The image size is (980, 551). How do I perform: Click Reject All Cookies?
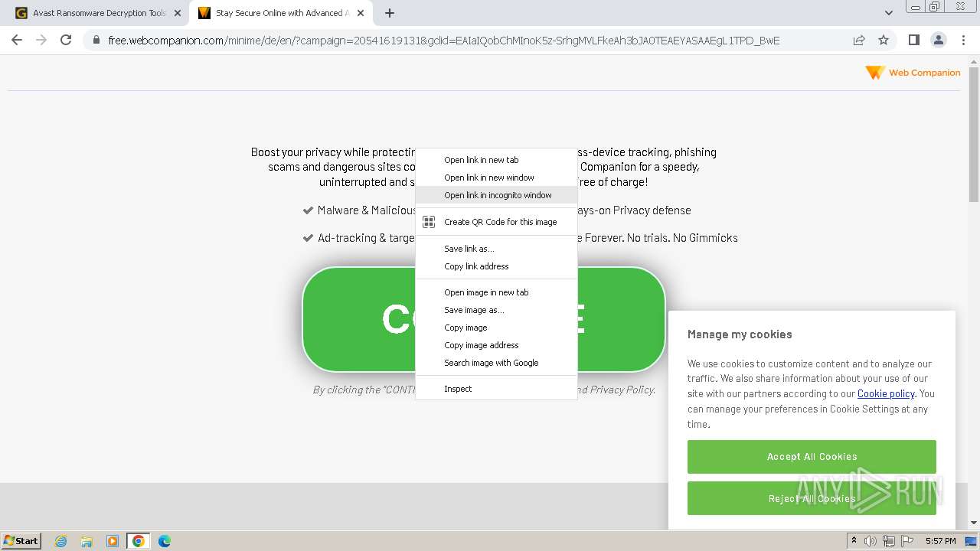(812, 498)
